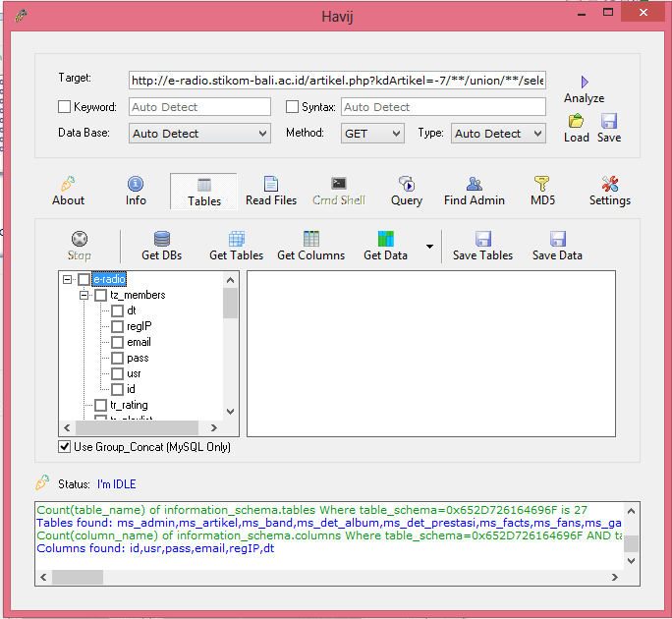672x619 pixels.
Task: Open the MD5 cracker icon
Action: coord(542,184)
